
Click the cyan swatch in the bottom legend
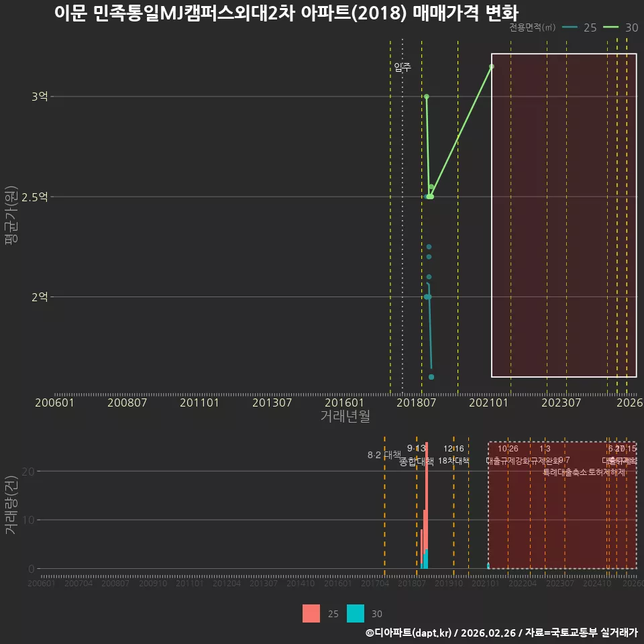(x=356, y=614)
